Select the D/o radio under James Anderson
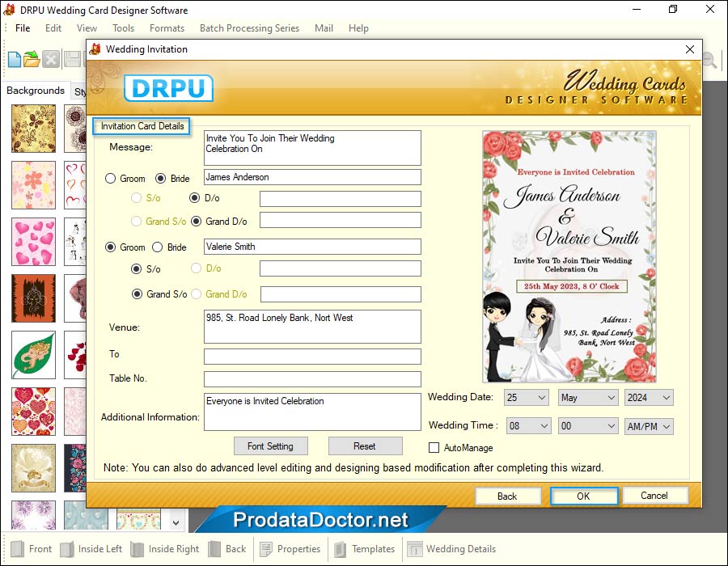The width and height of the screenshot is (728, 566). coord(194,198)
